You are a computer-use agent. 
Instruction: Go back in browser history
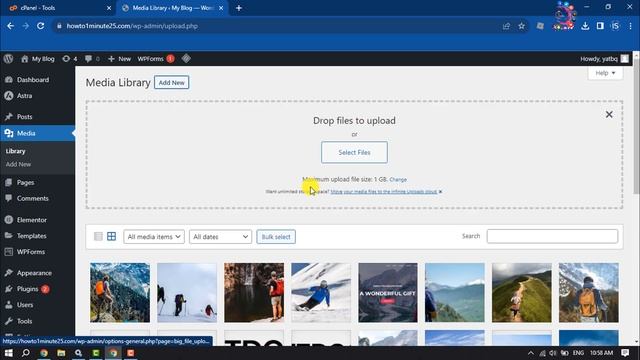tap(11, 26)
